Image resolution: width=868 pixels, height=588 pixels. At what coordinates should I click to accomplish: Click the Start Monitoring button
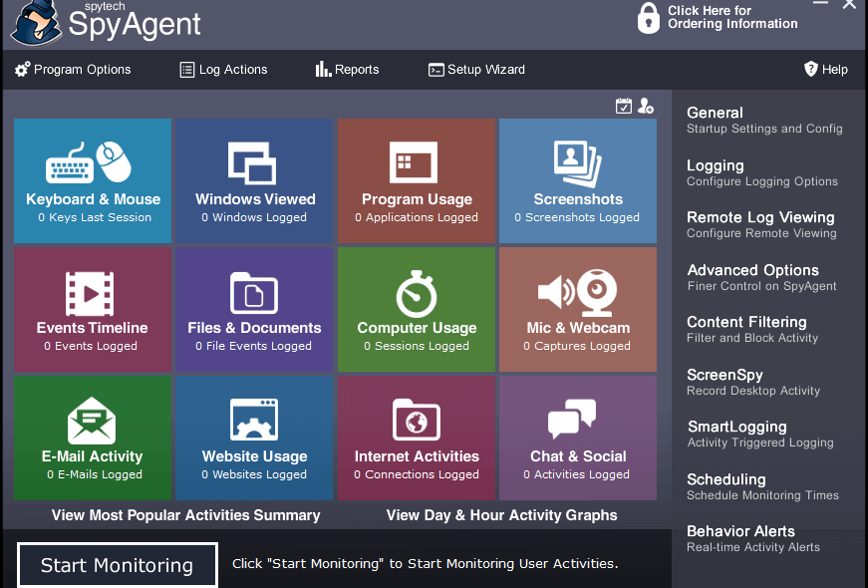pyautogui.click(x=118, y=565)
